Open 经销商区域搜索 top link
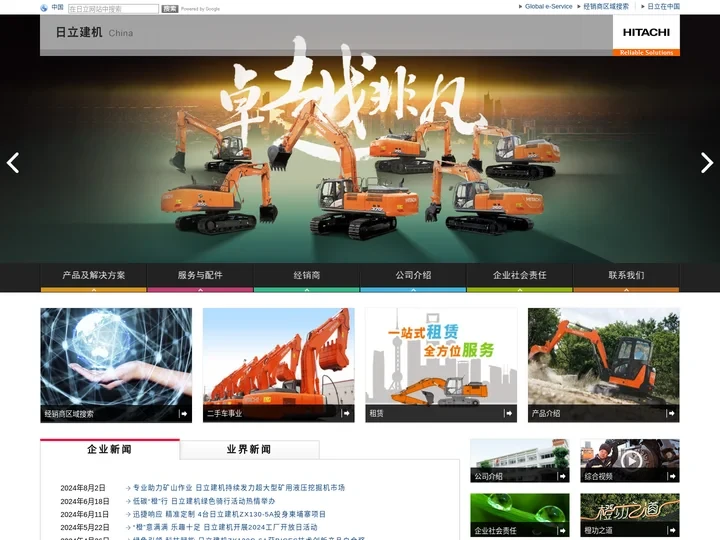 606,6
